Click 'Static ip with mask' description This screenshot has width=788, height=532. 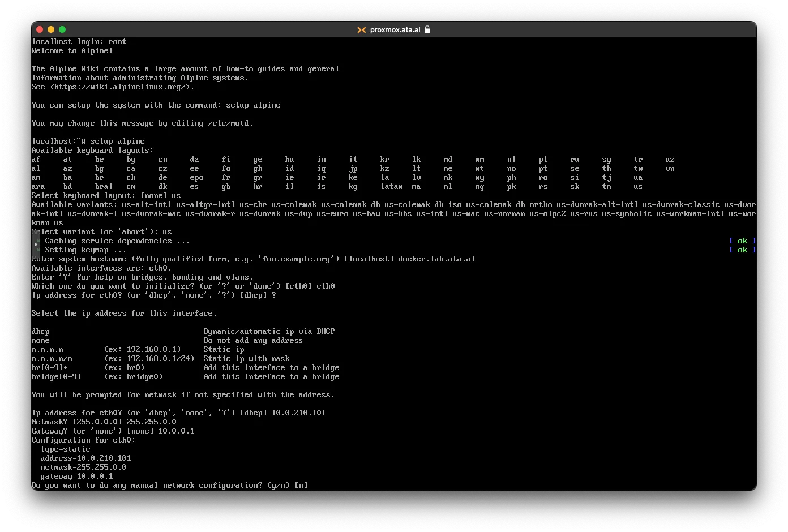(x=247, y=359)
